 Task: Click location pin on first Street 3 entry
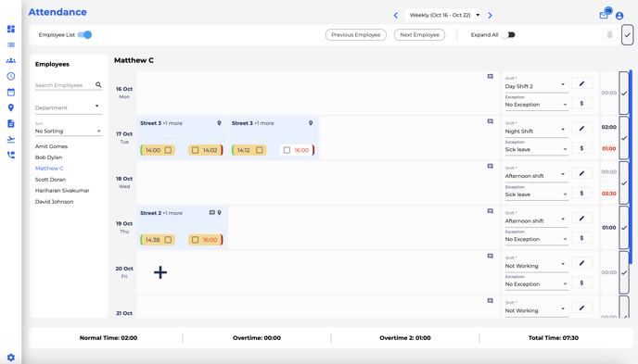coord(219,123)
